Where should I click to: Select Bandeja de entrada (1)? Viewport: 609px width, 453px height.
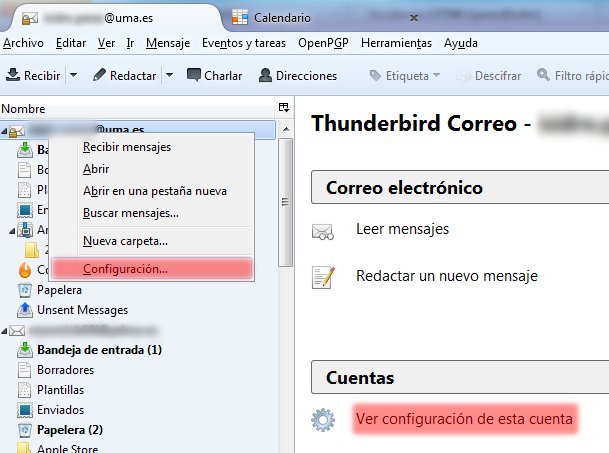(x=99, y=350)
